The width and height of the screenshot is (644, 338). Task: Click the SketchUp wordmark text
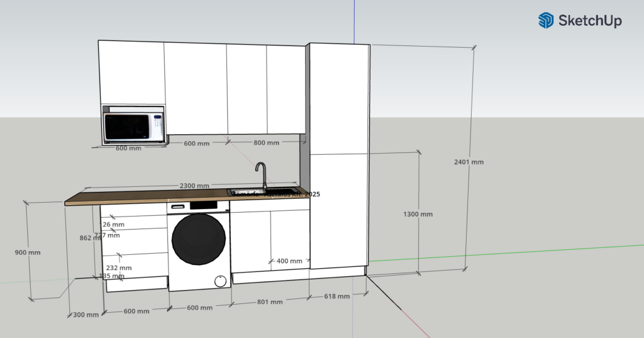click(589, 21)
